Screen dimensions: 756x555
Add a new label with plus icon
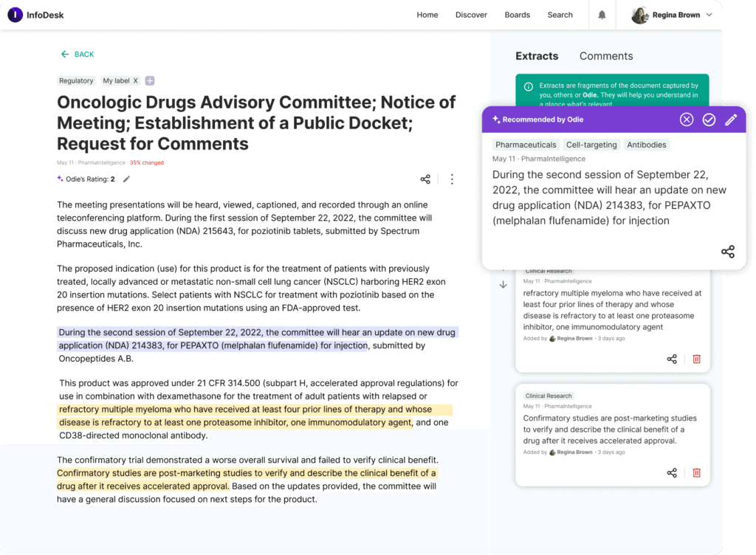tap(150, 80)
